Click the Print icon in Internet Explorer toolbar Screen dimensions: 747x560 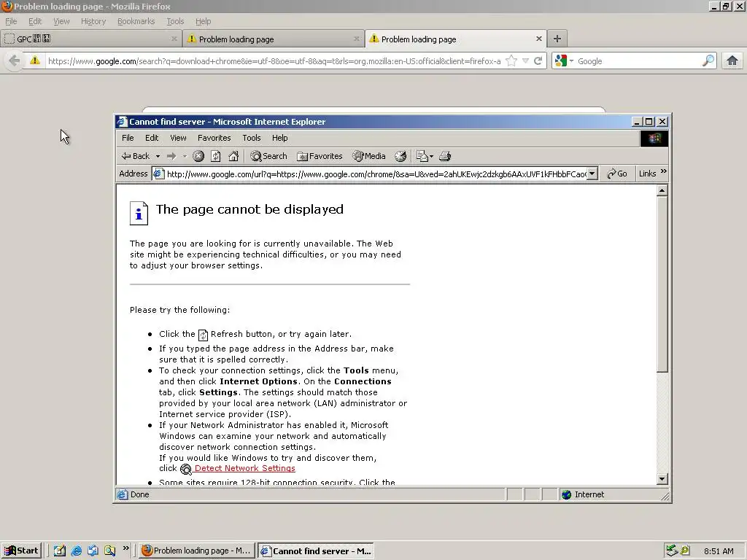coord(445,156)
